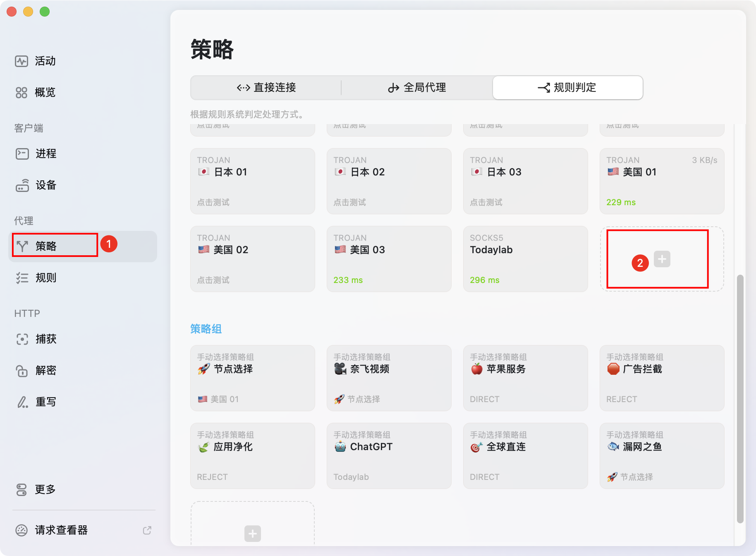Switch to the 全局代理 tab
Screen dimensions: 756x556
click(x=417, y=87)
